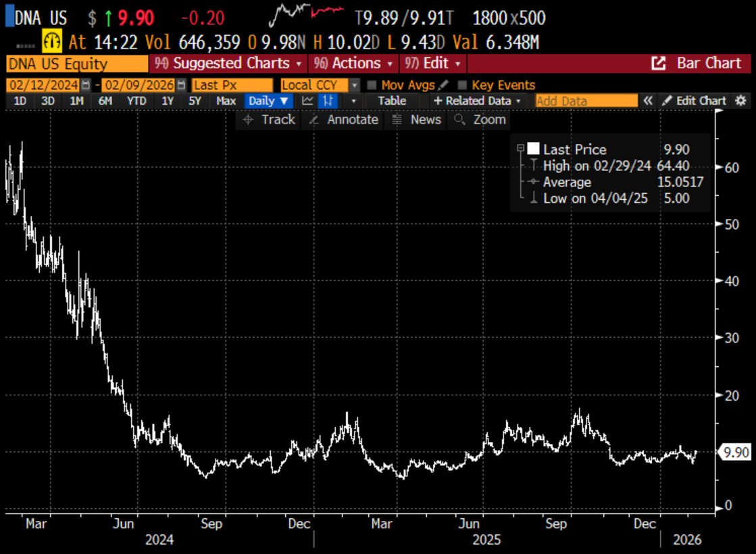Viewport: 756px width, 554px height.
Task: Select the 1Y range tab
Action: [x=168, y=101]
